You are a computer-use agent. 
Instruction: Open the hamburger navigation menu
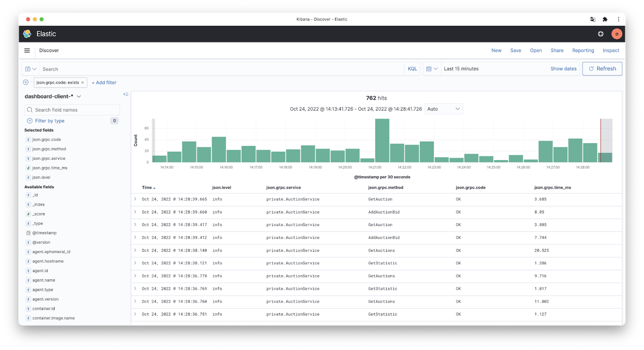[27, 51]
